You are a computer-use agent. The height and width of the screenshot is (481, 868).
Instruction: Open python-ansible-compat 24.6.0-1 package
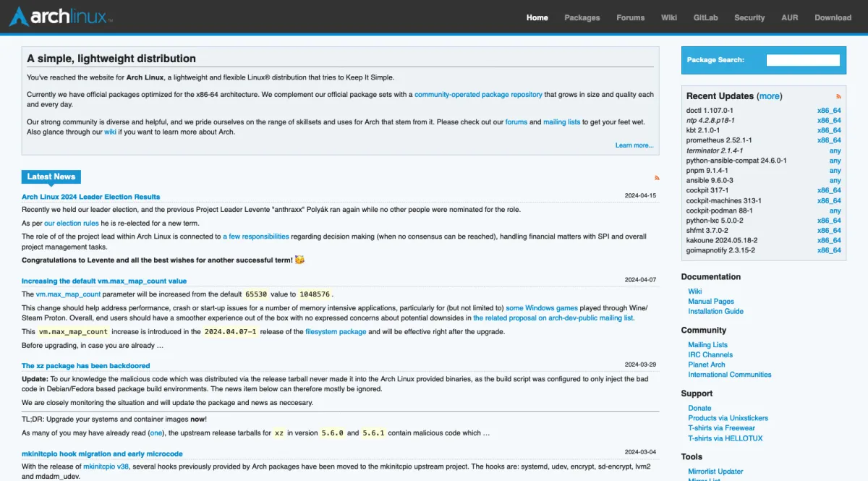[736, 161]
